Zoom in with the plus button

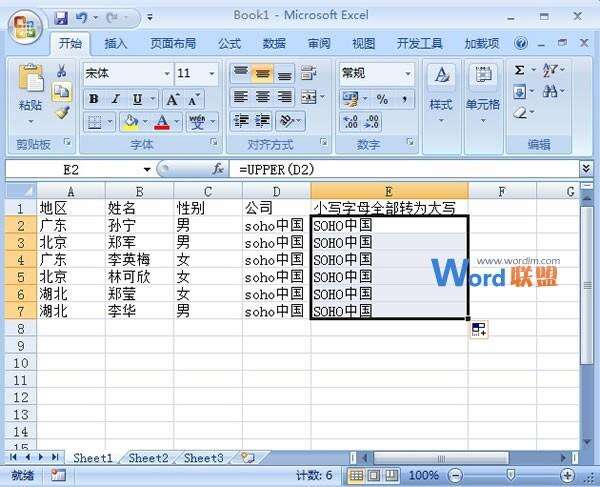tap(567, 476)
